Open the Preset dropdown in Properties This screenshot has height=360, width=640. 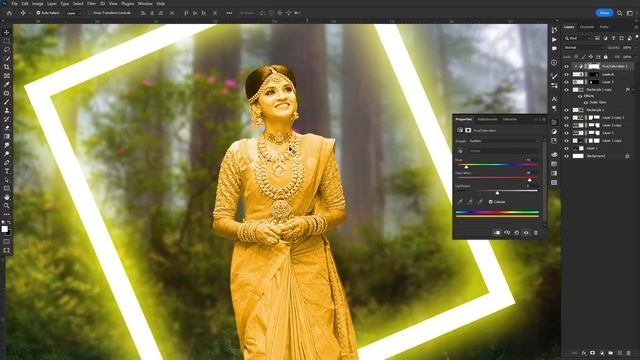click(x=504, y=141)
